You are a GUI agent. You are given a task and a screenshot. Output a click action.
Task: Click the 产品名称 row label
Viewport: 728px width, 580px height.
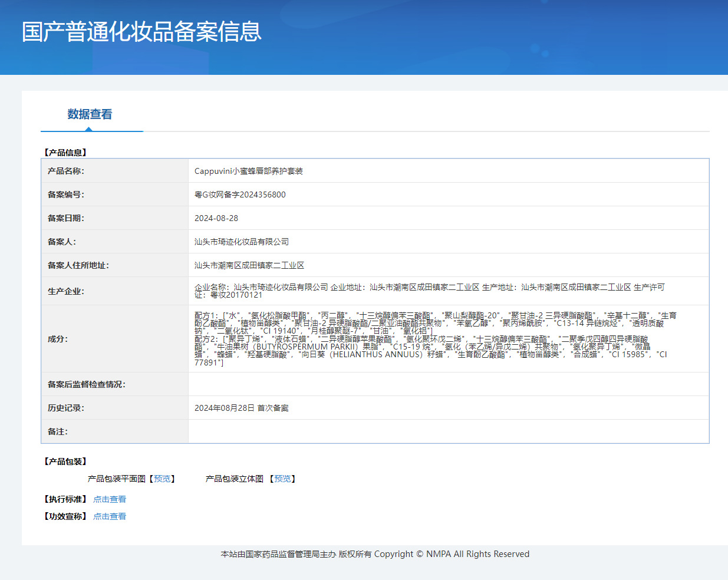click(x=66, y=171)
